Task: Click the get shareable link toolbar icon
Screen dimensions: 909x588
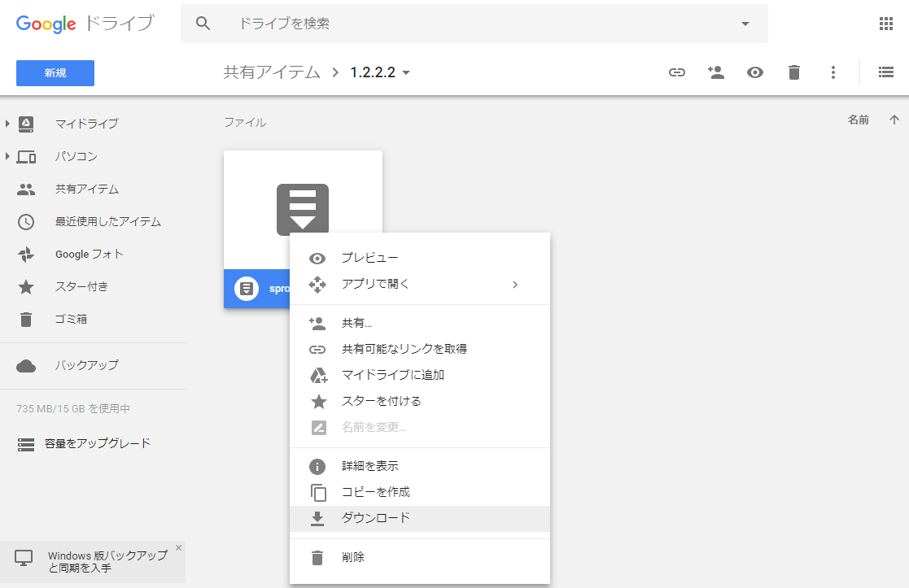Action: pyautogui.click(x=676, y=72)
